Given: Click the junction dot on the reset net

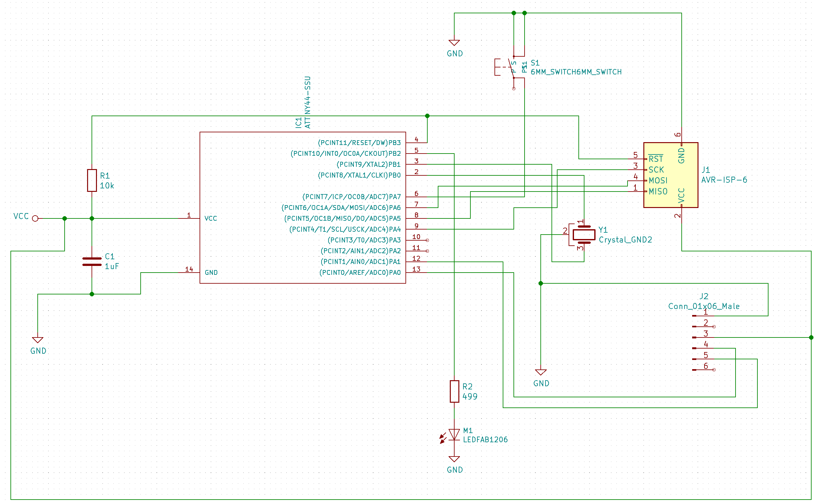Looking at the screenshot, I should [427, 116].
